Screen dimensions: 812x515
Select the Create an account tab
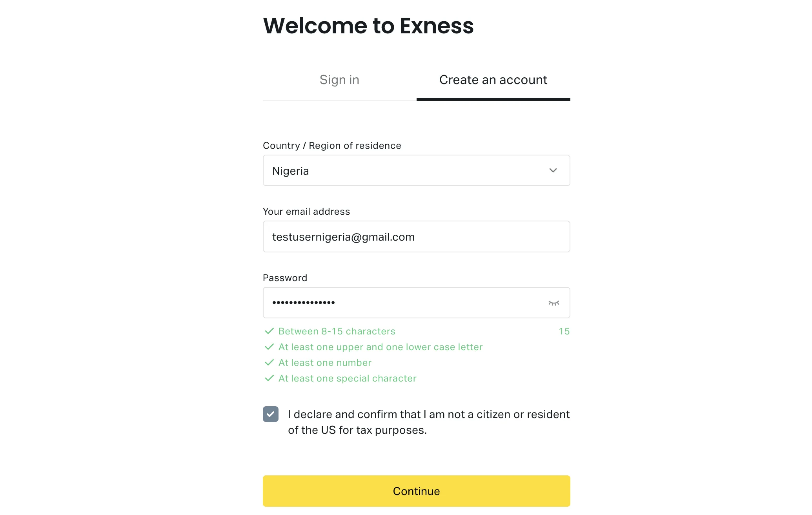click(x=493, y=80)
